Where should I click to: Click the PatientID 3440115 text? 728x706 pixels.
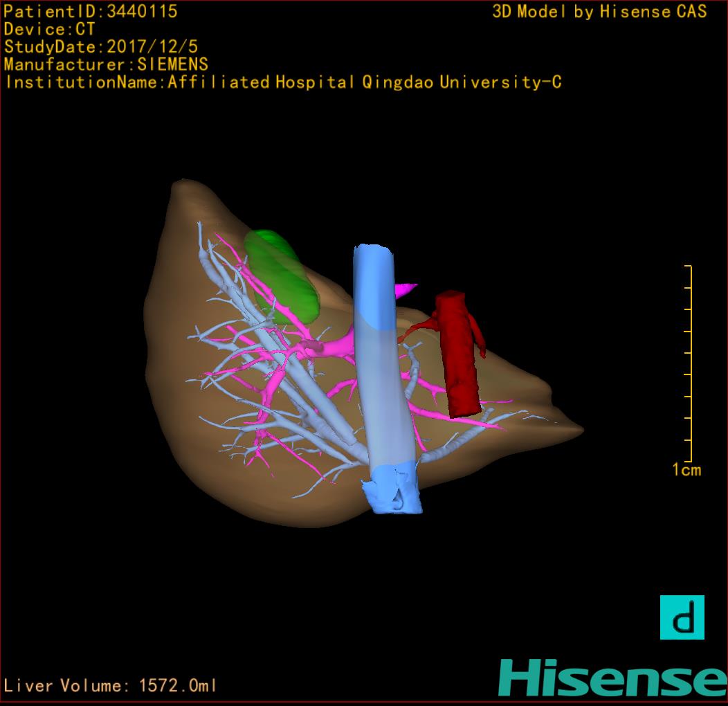pos(91,11)
